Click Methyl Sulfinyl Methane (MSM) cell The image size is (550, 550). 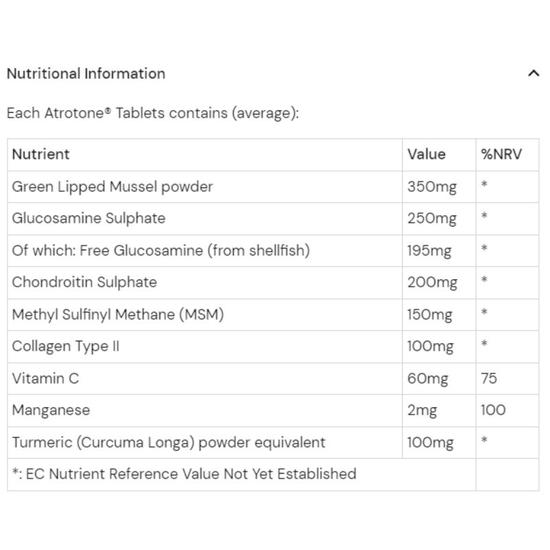[x=205, y=315]
